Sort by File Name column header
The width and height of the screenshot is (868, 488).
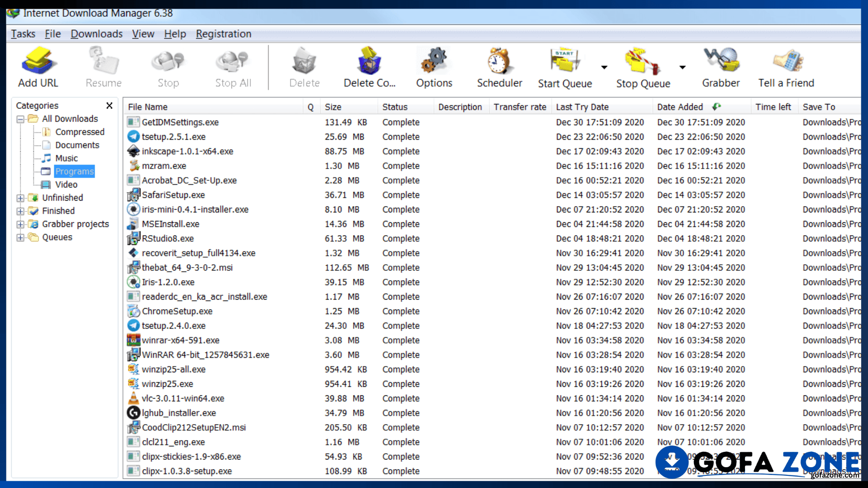pos(213,107)
